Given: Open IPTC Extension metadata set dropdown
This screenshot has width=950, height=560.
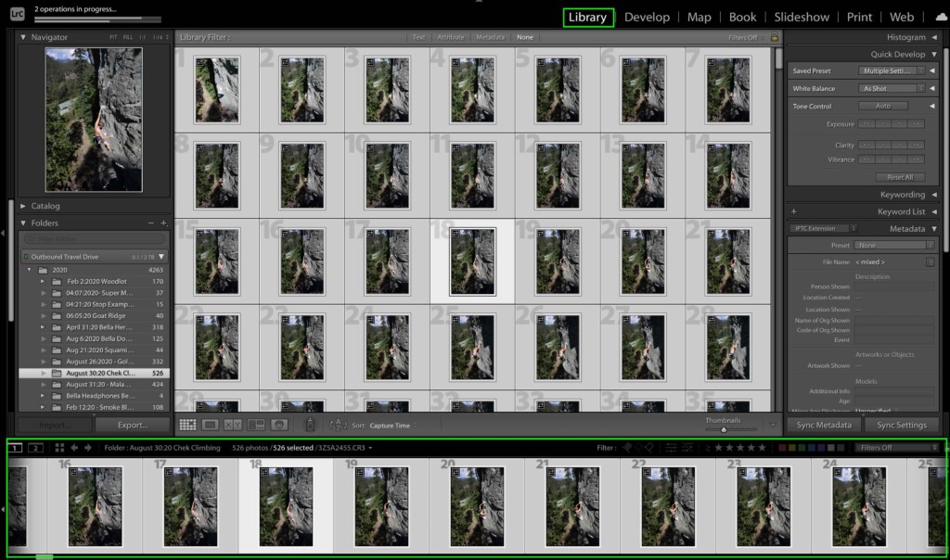Looking at the screenshot, I should point(824,228).
